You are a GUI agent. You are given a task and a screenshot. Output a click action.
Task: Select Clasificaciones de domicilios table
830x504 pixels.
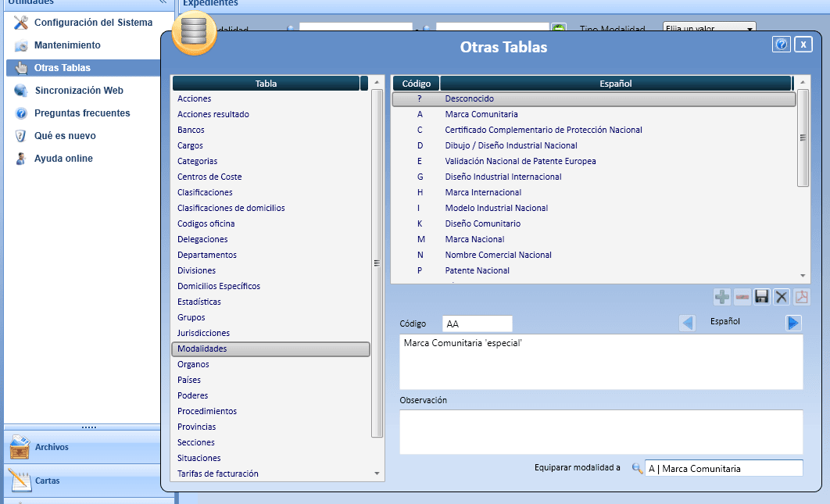click(x=271, y=208)
